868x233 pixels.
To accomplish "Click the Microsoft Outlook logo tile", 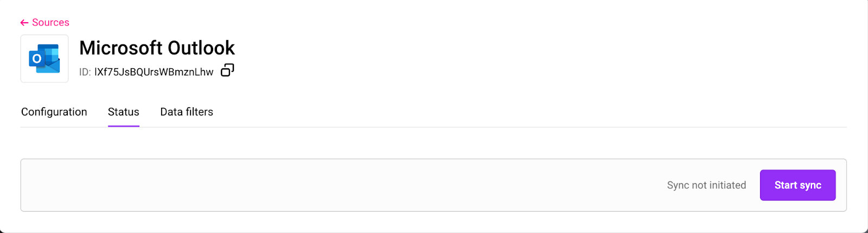I will (44, 59).
